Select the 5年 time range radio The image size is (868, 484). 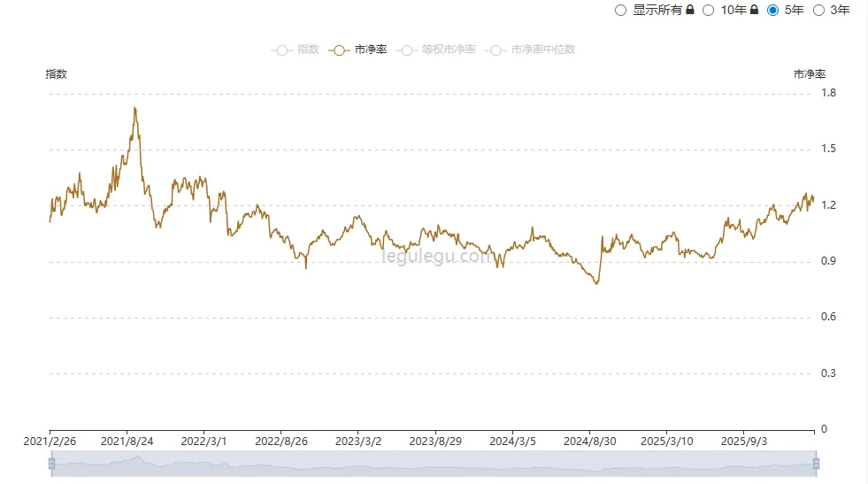tap(772, 11)
